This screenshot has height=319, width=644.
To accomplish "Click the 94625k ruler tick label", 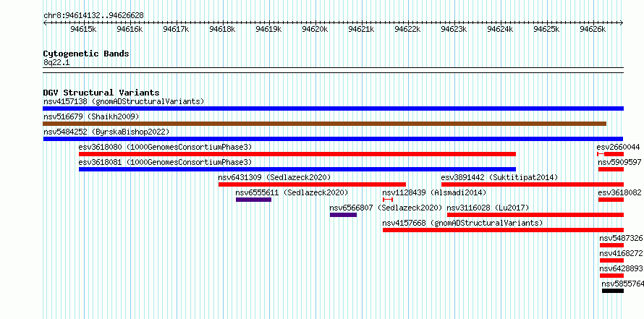I will point(546,29).
